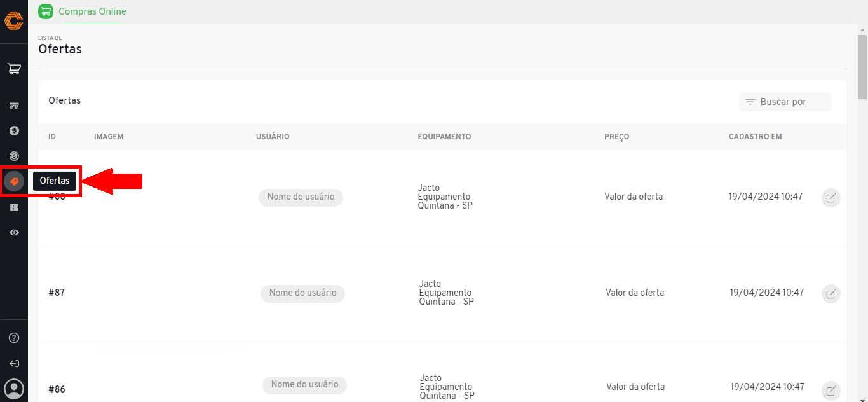Open the eye view sidebar icon

click(14, 233)
